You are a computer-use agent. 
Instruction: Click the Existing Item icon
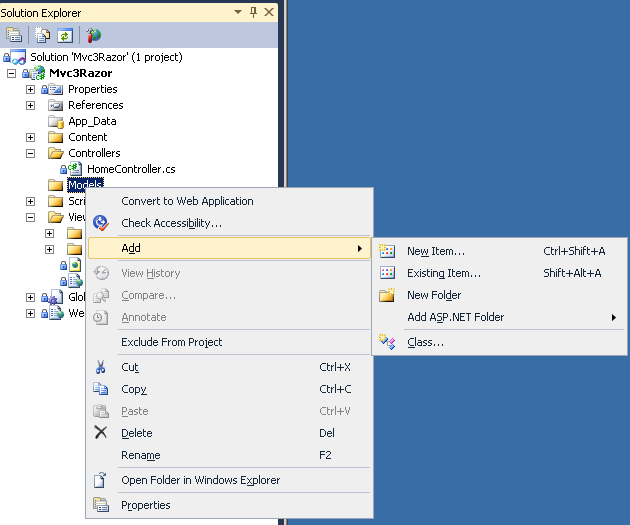(x=387, y=273)
